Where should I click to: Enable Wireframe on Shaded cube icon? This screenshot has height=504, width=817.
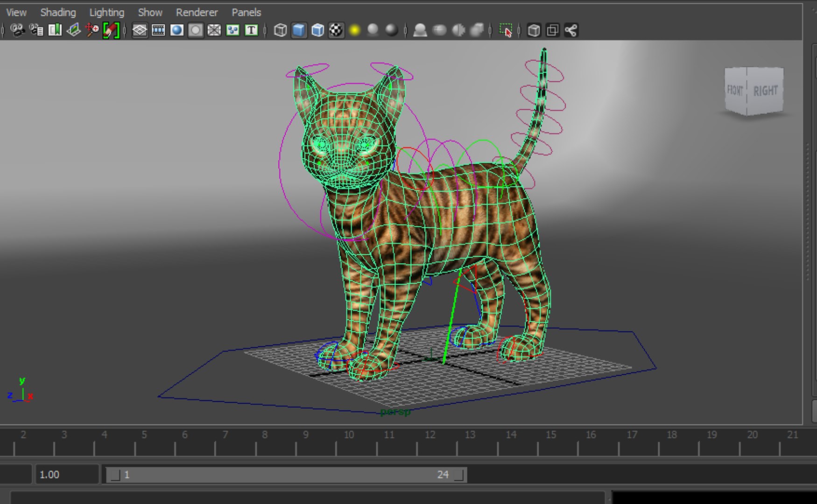tap(317, 30)
